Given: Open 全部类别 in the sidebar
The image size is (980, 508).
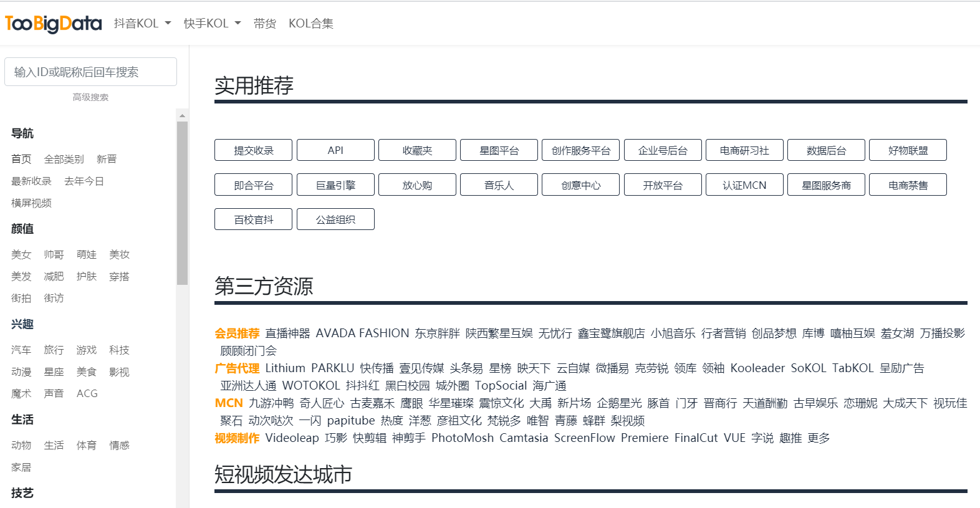Looking at the screenshot, I should coord(64,159).
